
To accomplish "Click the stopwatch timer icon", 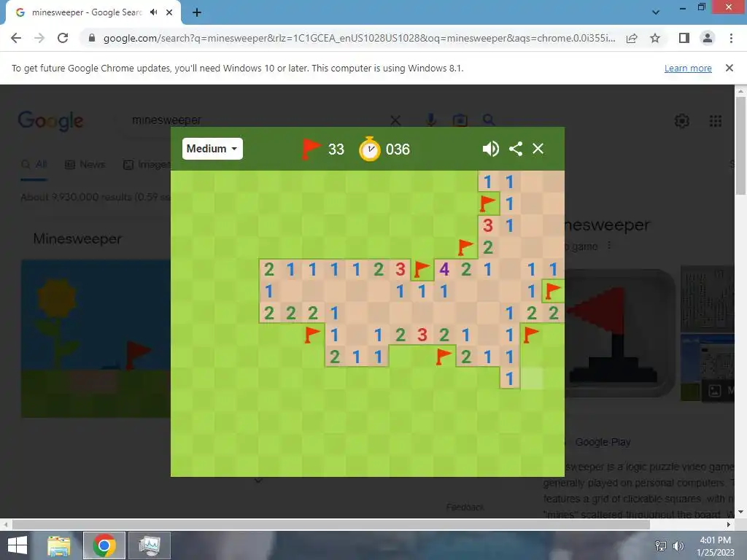I will click(x=369, y=149).
